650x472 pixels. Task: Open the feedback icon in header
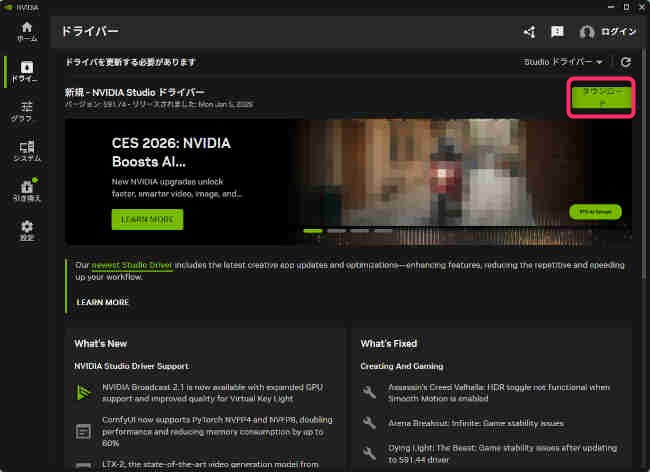tap(557, 32)
